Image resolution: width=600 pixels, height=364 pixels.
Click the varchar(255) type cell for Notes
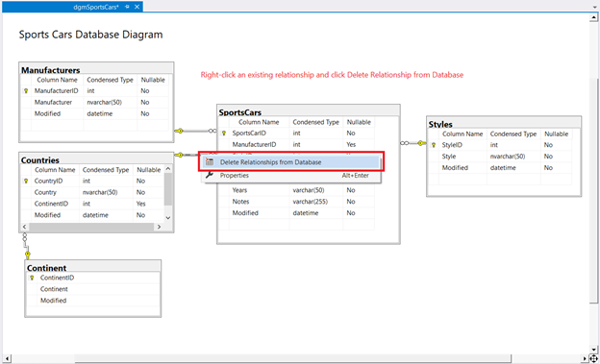(x=316, y=202)
